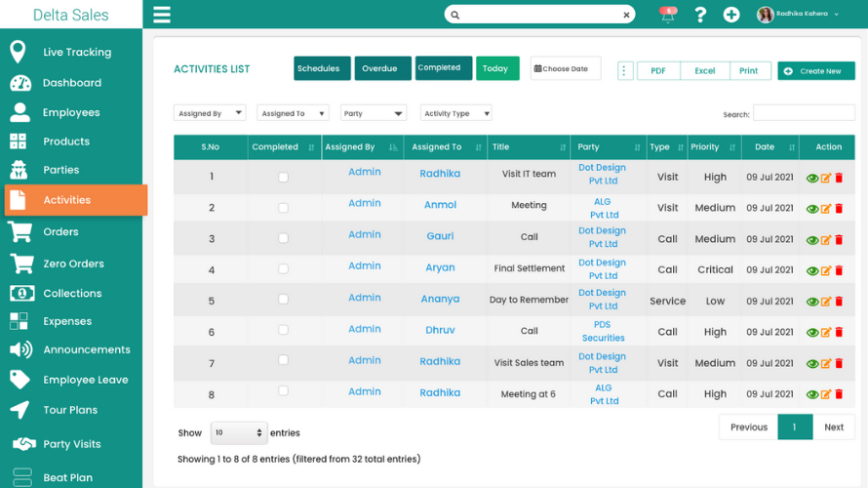This screenshot has height=488, width=868.
Task: Switch to the Overdue activities tab
Action: tap(379, 68)
